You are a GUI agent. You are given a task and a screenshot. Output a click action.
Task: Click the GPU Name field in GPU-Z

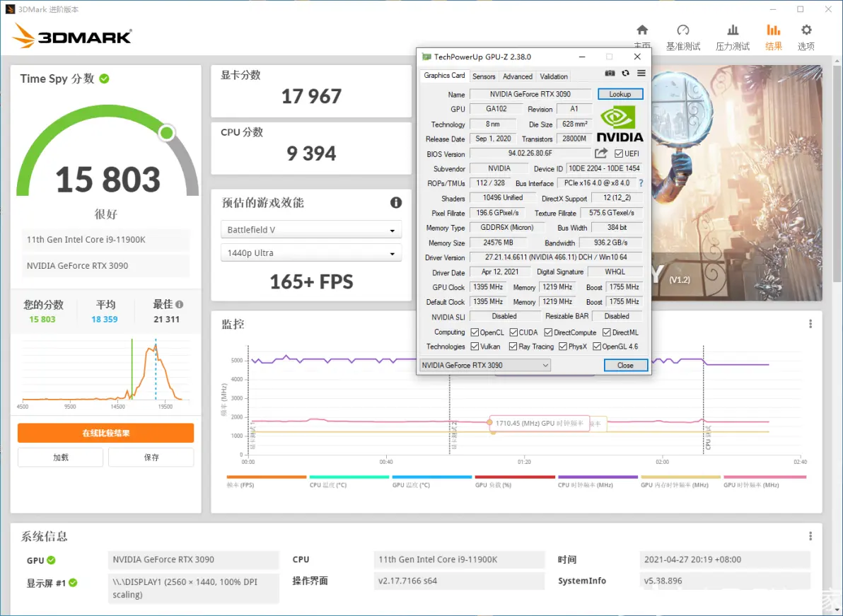point(530,94)
